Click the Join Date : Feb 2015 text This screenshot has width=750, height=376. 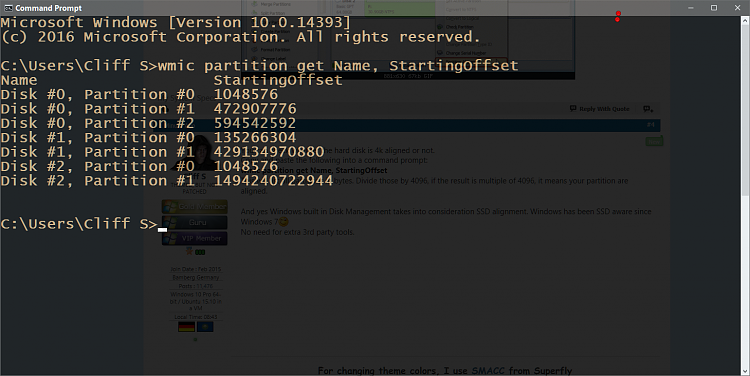pyautogui.click(x=196, y=269)
